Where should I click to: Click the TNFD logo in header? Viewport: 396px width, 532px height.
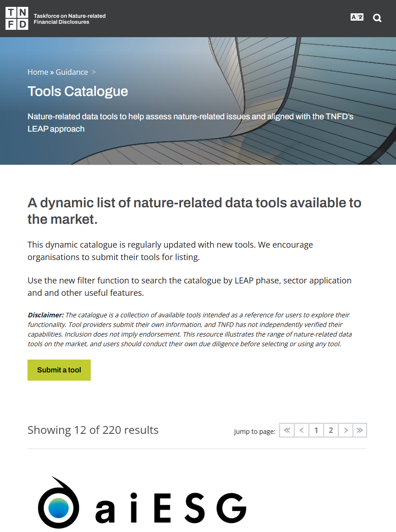[x=17, y=18]
